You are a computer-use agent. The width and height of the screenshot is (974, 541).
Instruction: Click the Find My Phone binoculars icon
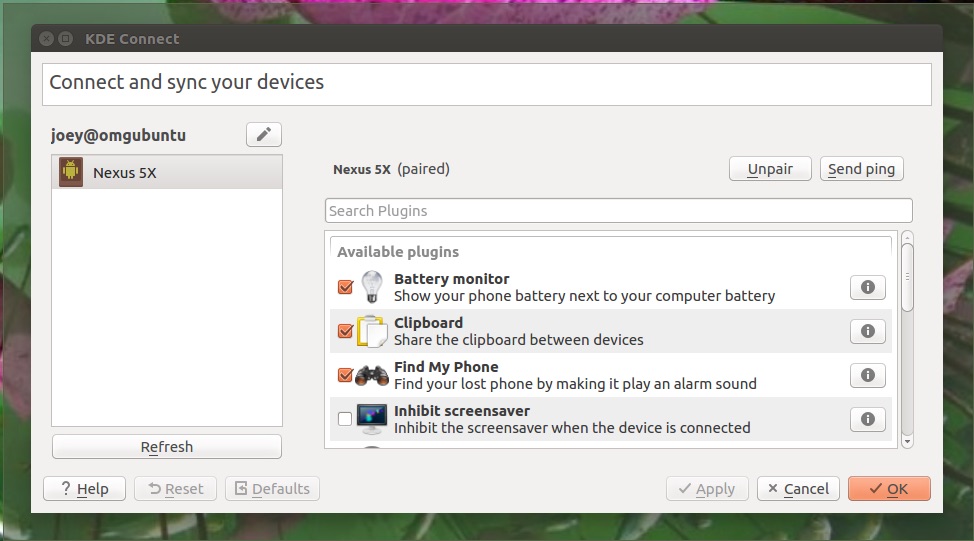coord(371,375)
